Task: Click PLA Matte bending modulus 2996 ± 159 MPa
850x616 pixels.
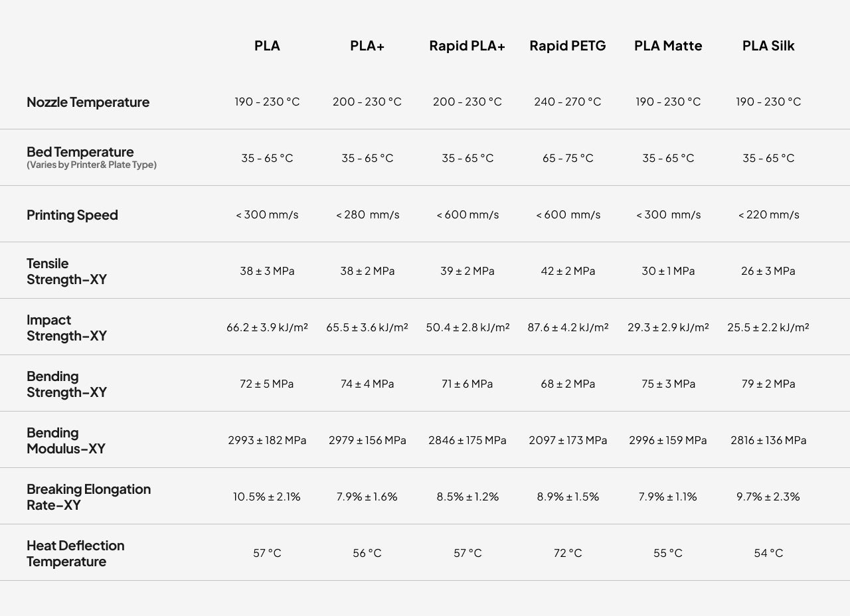Action: tap(668, 440)
